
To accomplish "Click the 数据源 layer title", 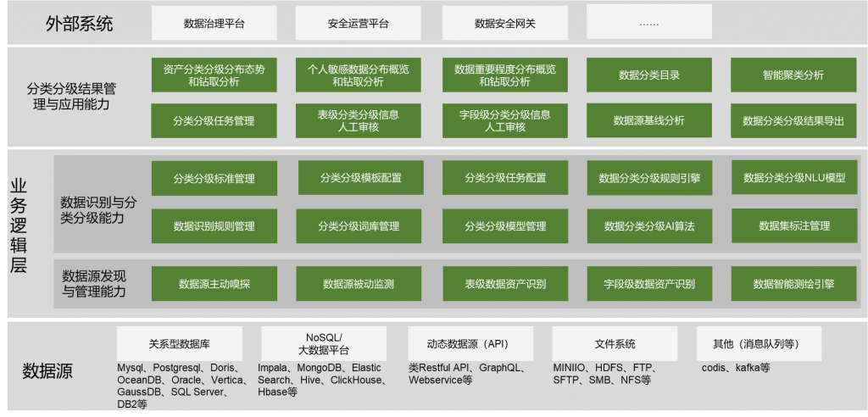I will point(48,370).
